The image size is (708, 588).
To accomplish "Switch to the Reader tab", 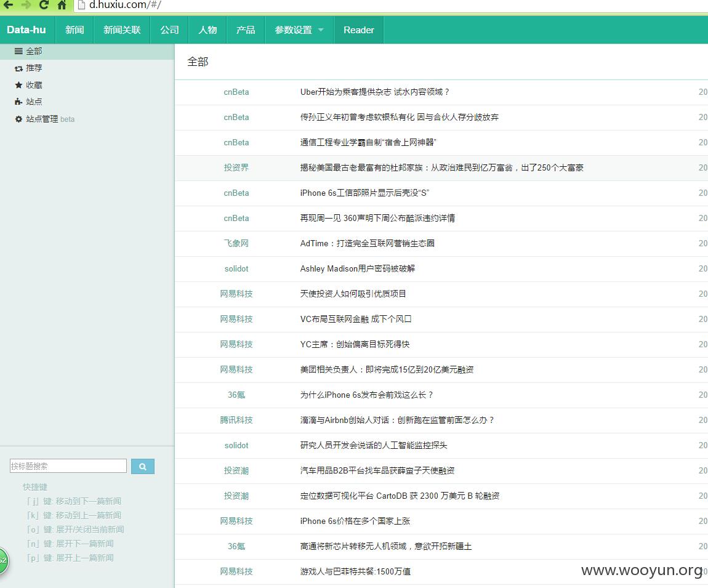I will 358,30.
